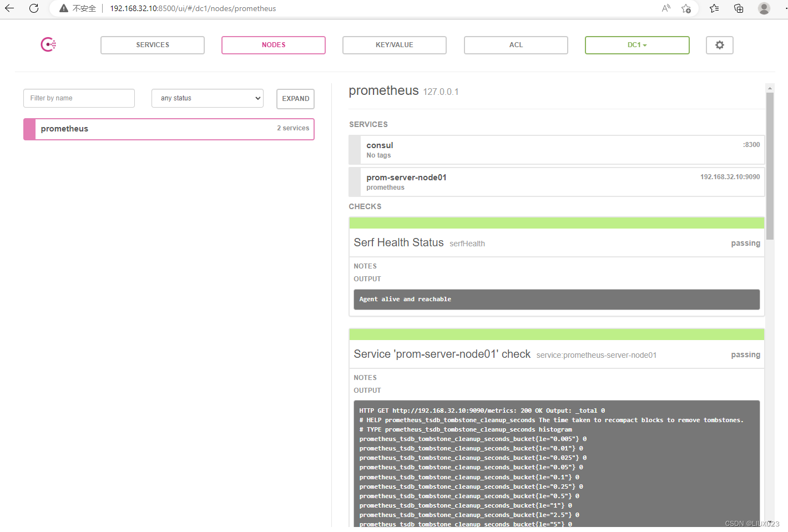Open the prom-server-node01 service entry

point(557,182)
